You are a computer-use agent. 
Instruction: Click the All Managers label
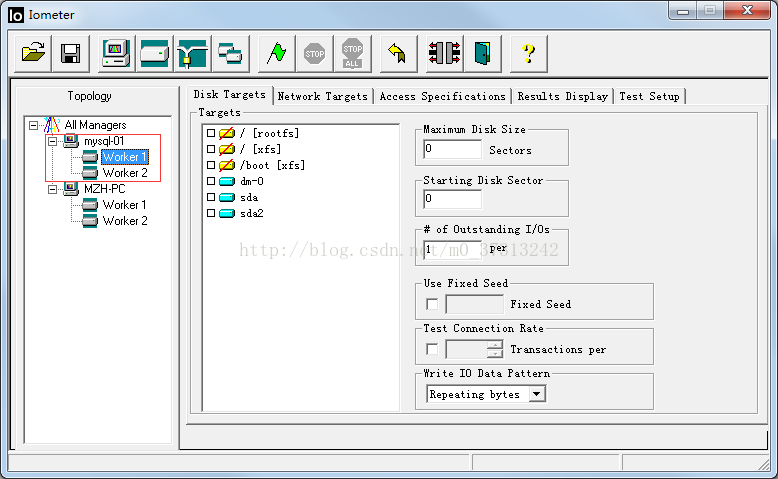(x=96, y=125)
